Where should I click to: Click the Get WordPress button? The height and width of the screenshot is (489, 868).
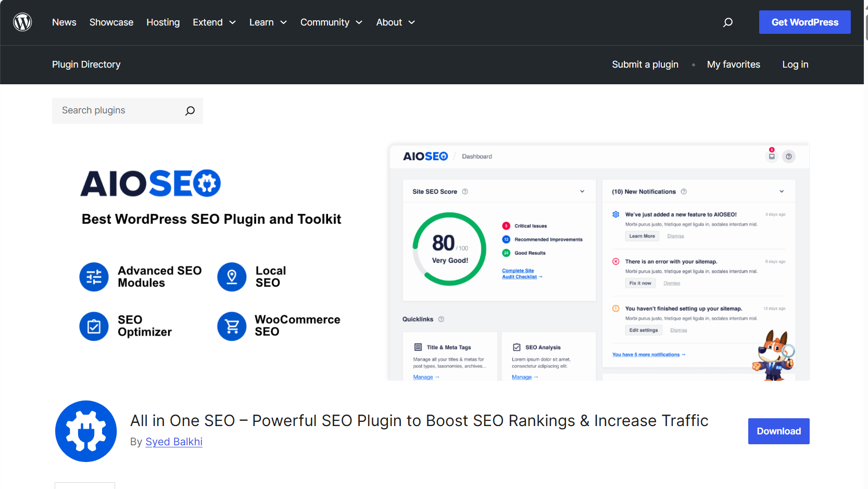tap(805, 22)
